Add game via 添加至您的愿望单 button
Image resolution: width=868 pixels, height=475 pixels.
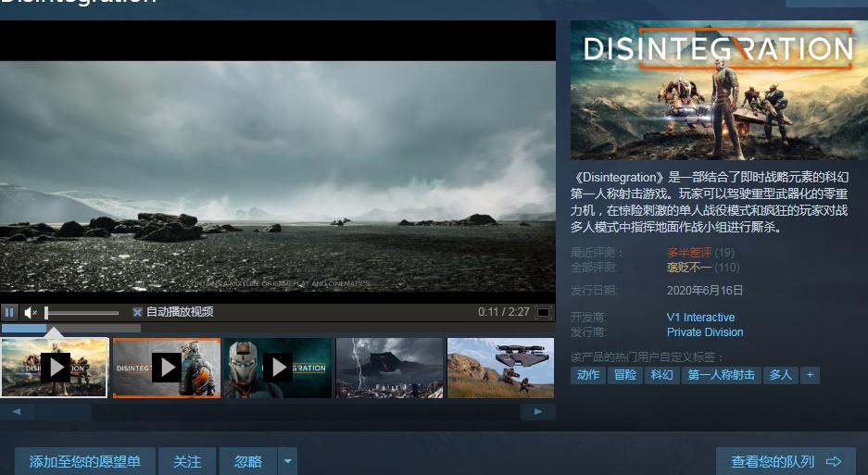(84, 461)
